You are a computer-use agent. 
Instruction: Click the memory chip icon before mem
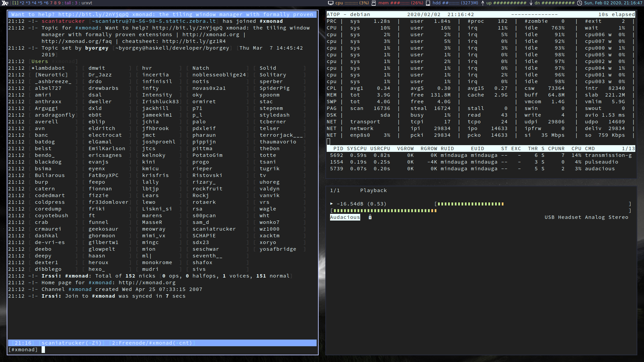(374, 3)
